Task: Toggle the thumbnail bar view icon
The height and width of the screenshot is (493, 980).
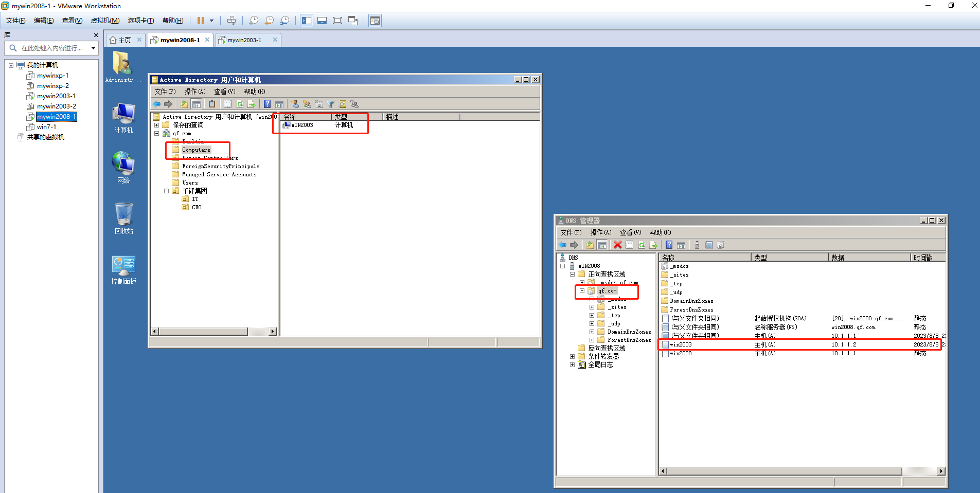Action: point(322,21)
